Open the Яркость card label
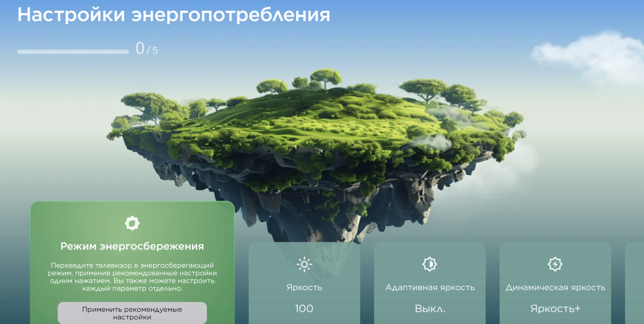644x324 pixels. pyautogui.click(x=304, y=287)
